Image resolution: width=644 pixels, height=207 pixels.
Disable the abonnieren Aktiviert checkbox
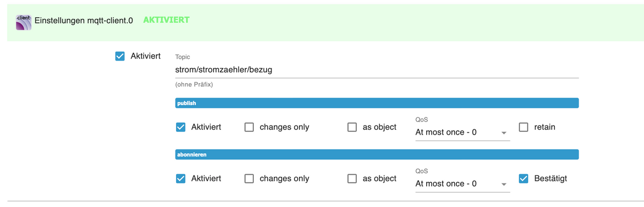tap(181, 179)
